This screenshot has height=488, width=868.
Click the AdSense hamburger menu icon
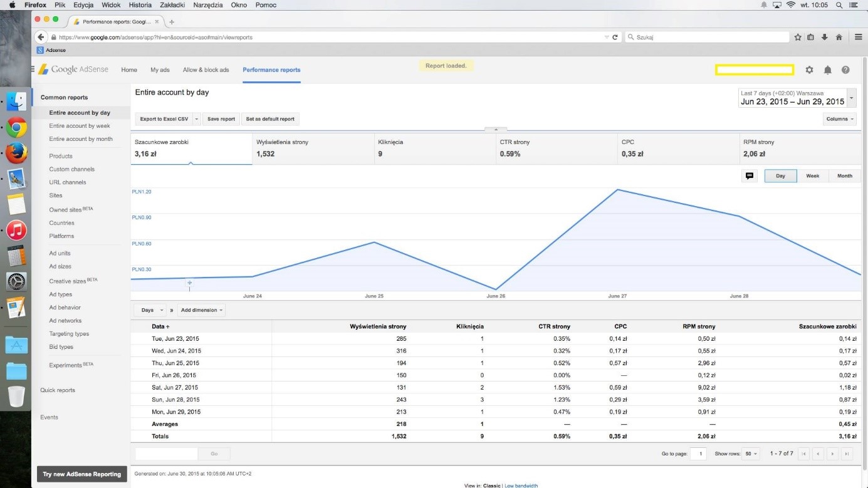click(33, 69)
